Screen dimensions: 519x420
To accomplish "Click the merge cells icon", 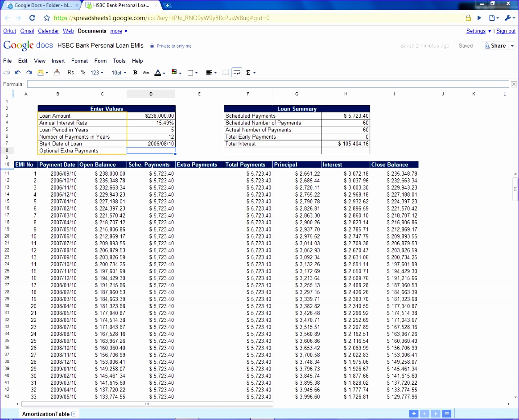I will pos(226,73).
